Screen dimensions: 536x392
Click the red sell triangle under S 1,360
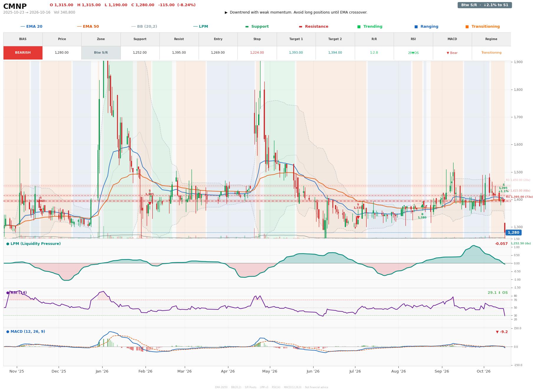tap(41, 210)
